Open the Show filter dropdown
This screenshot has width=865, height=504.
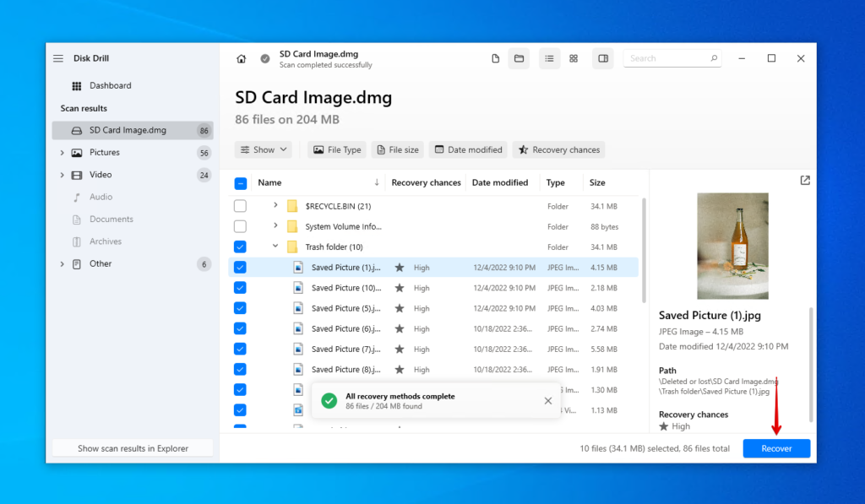click(x=261, y=149)
